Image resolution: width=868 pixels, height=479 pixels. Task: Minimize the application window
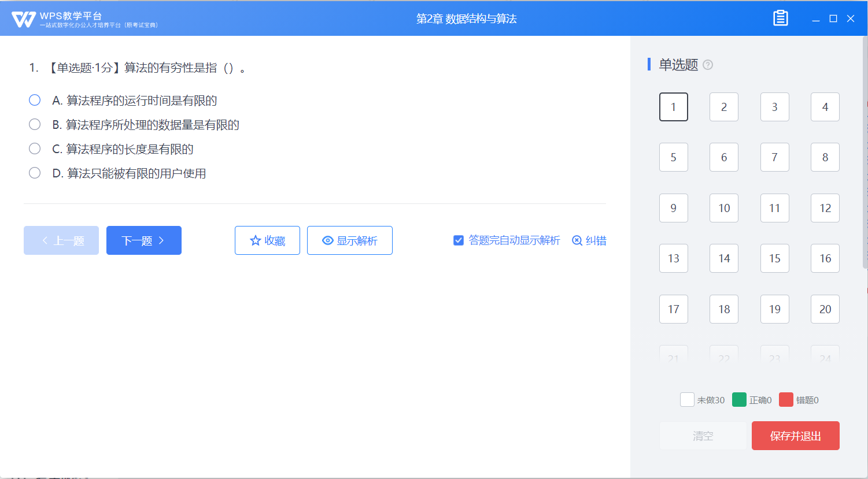[816, 19]
